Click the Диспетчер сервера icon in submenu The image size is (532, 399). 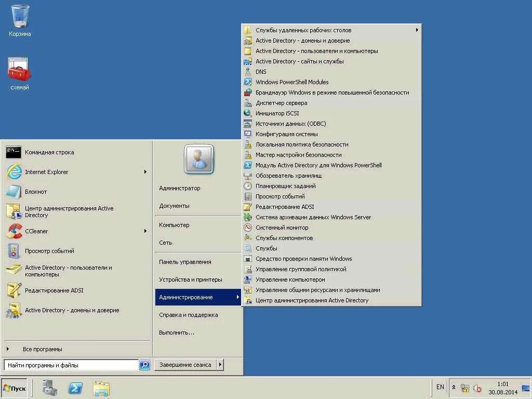coord(248,103)
